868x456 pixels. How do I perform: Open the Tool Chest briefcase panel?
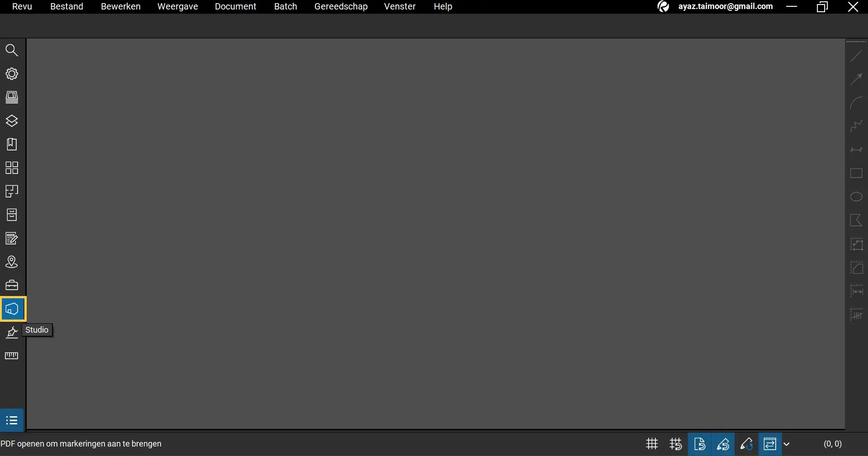12,285
